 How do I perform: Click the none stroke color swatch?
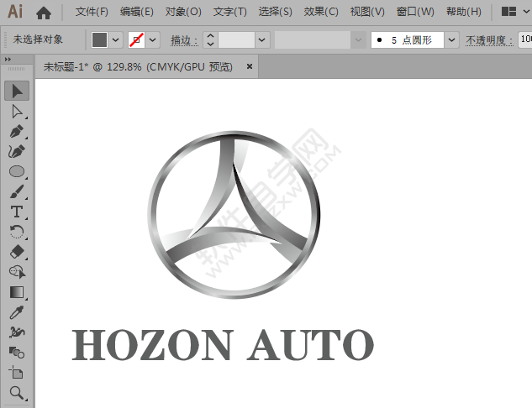137,40
